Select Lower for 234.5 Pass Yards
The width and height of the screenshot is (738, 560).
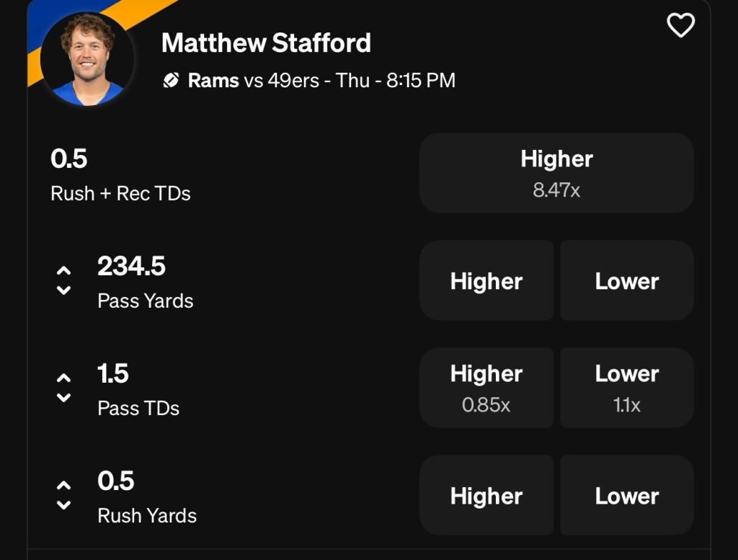(626, 280)
